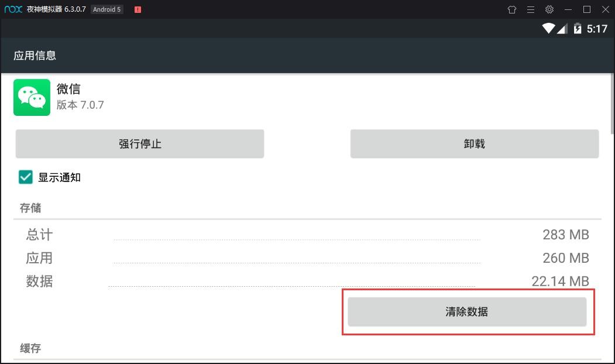The height and width of the screenshot is (364, 615).
Task: Click the 应用 storage row label
Action: pyautogui.click(x=39, y=257)
